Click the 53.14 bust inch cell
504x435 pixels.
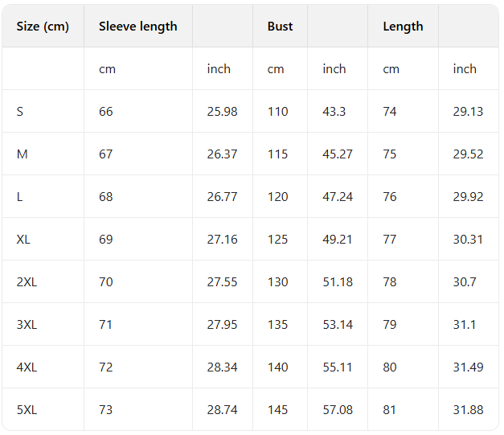[x=338, y=325]
